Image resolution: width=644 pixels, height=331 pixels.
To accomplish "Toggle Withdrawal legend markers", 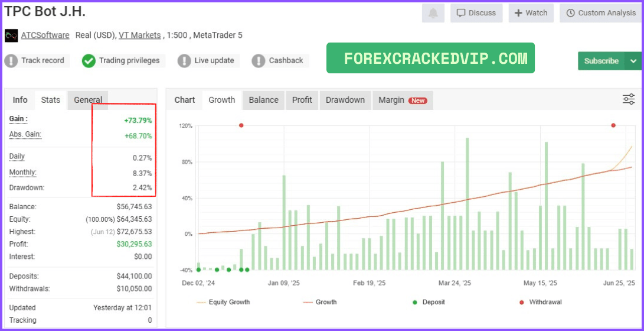I will 540,302.
